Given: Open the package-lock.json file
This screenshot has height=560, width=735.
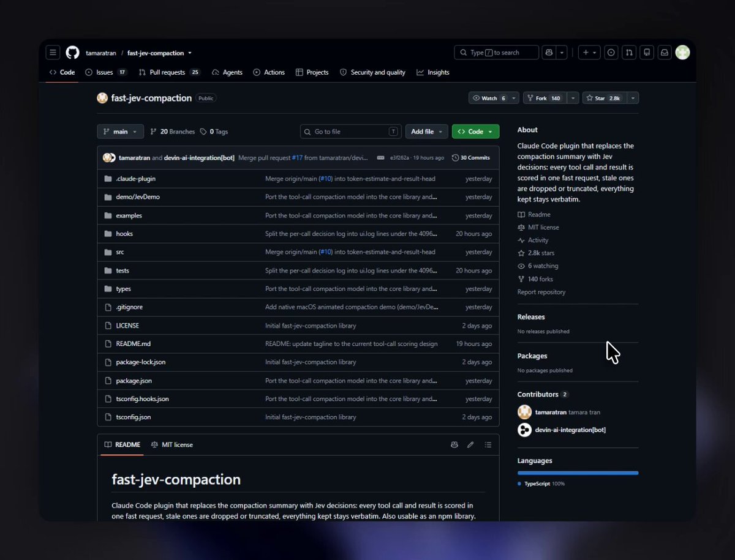Looking at the screenshot, I should 140,362.
